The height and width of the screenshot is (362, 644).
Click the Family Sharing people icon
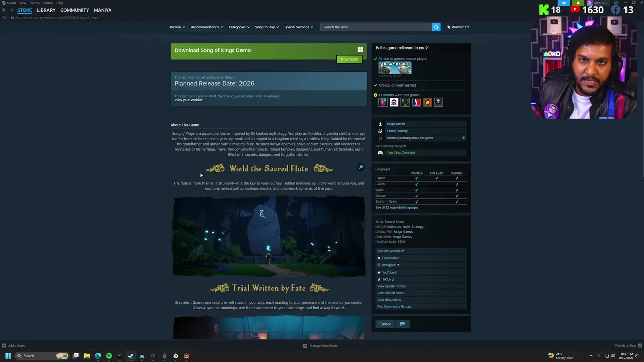[x=380, y=131]
